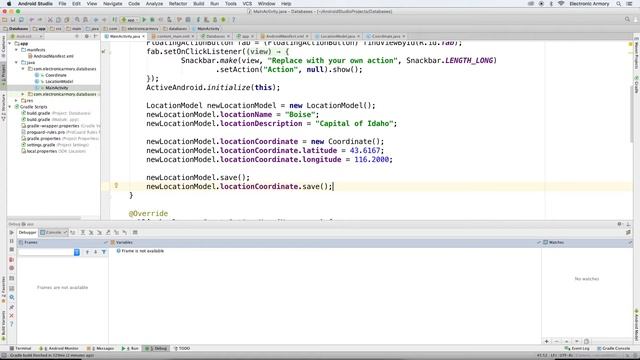This screenshot has width=640, height=360.
Task: Click the filter funnel icon in Frames pane
Action: tap(104, 252)
